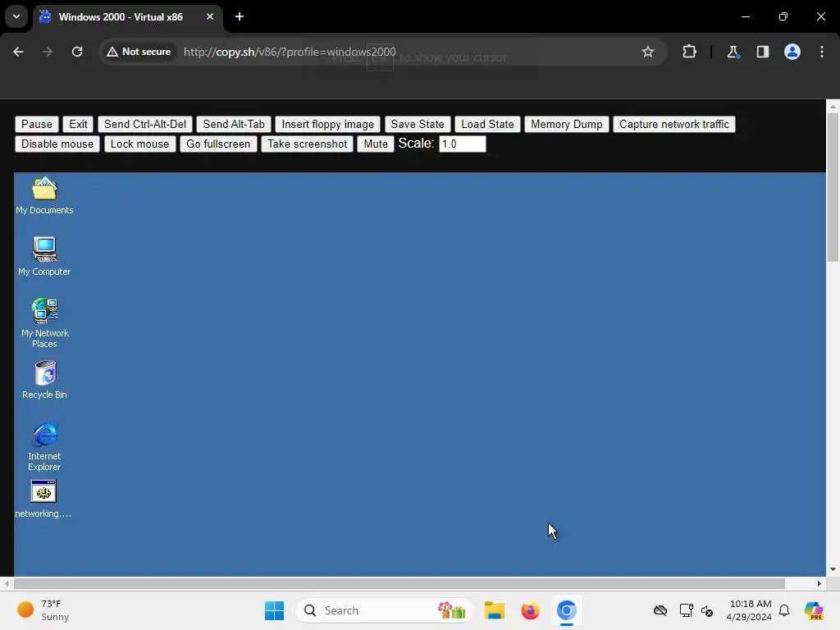Toggle the Mute button
Viewport: 840px width, 630px height.
376,144
